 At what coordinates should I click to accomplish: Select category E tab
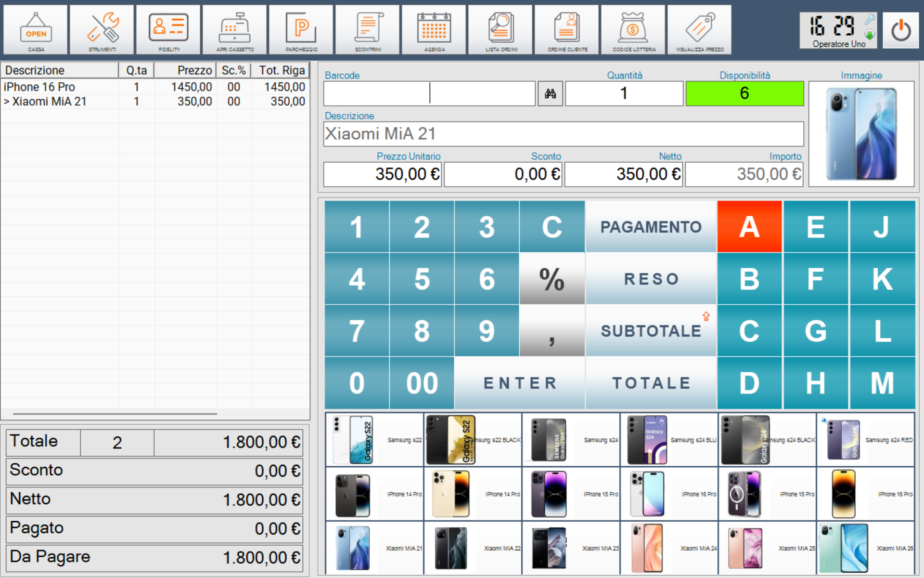coord(816,226)
